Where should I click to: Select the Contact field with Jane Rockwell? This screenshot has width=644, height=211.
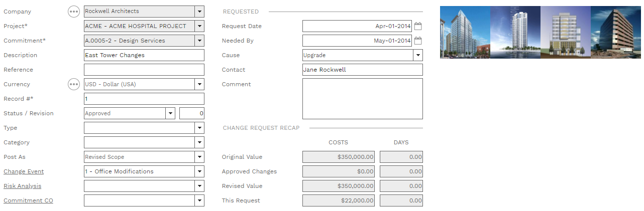pyautogui.click(x=362, y=70)
